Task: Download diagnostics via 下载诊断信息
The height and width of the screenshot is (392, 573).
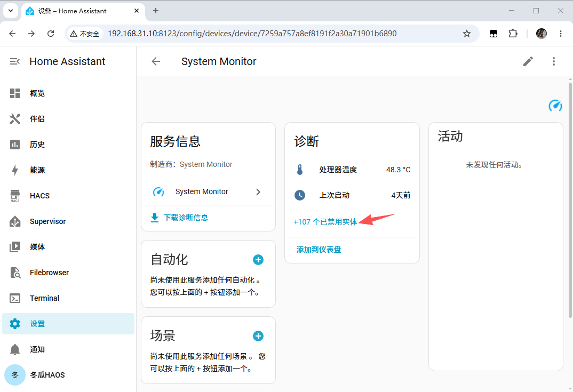Action: click(x=179, y=218)
